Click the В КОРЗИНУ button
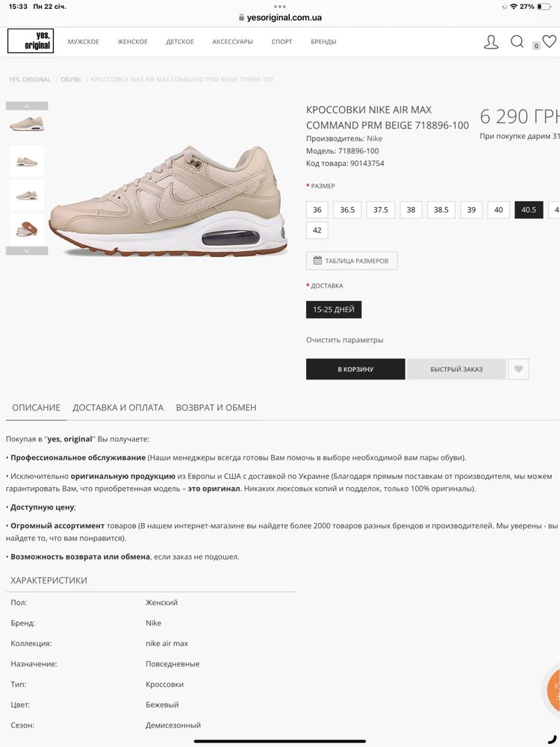Screen dimensions: 560x747 click(x=355, y=369)
